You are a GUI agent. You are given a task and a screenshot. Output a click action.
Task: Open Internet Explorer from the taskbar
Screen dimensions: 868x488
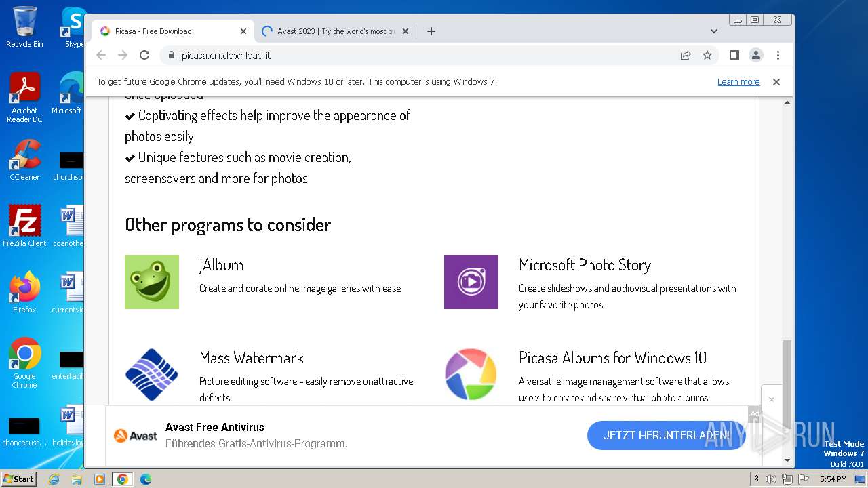coord(54,479)
